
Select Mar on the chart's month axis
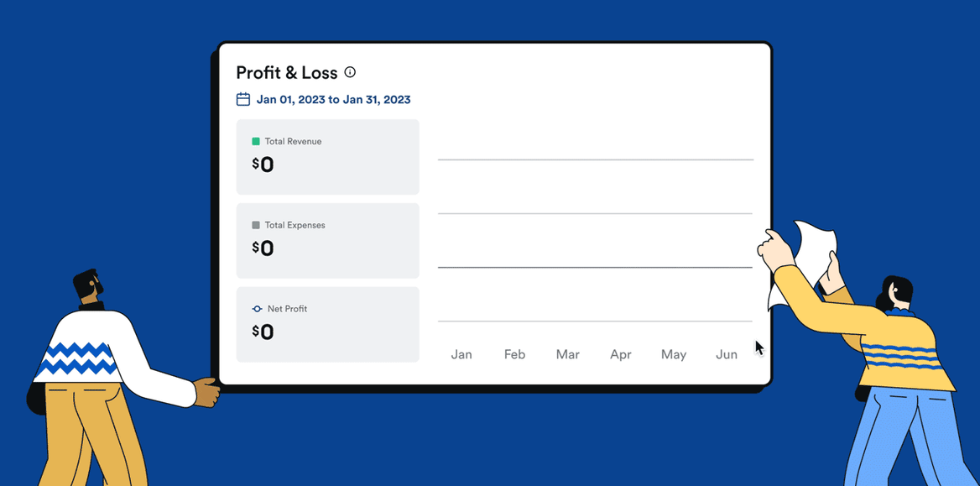(568, 354)
